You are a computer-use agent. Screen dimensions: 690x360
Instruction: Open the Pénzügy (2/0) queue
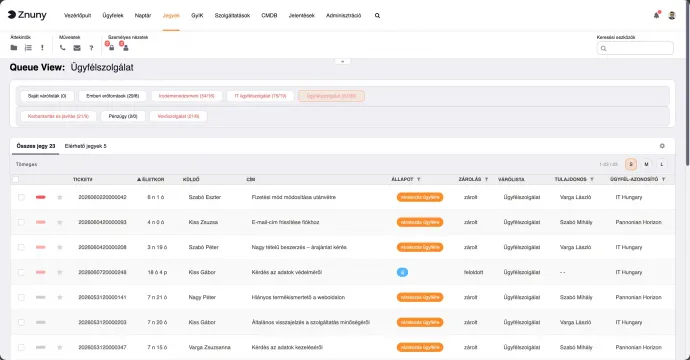(x=123, y=116)
